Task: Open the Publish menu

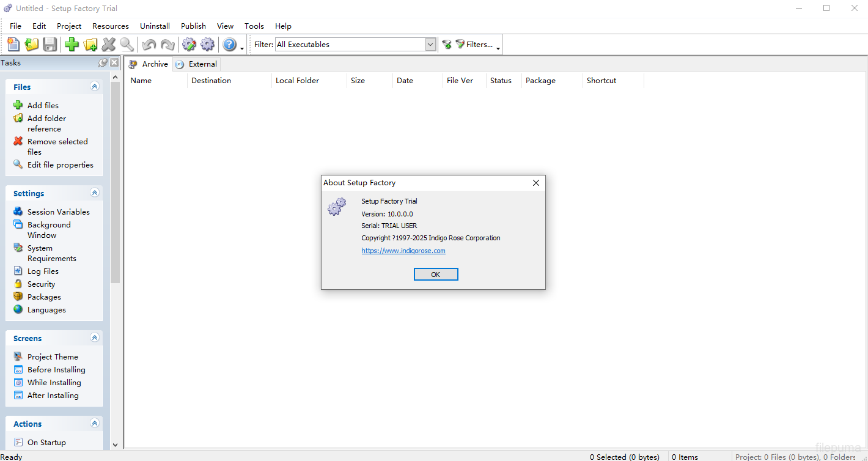Action: pyautogui.click(x=193, y=26)
